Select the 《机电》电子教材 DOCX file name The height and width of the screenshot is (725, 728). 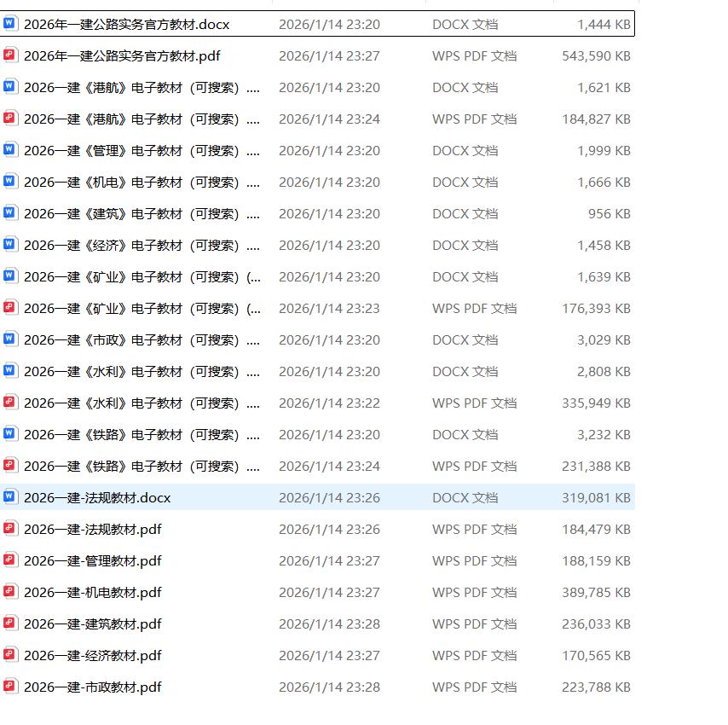click(x=142, y=183)
